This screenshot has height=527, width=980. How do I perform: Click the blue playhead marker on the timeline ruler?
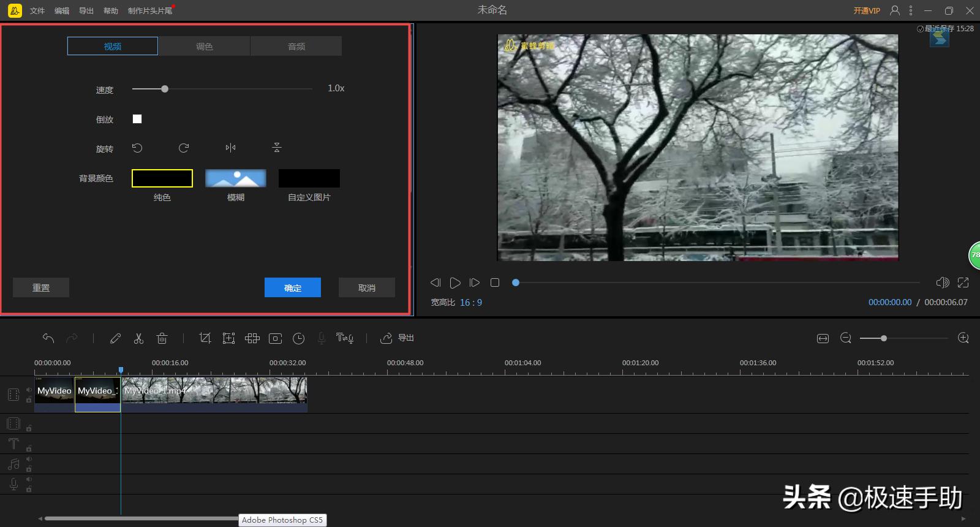tap(121, 370)
